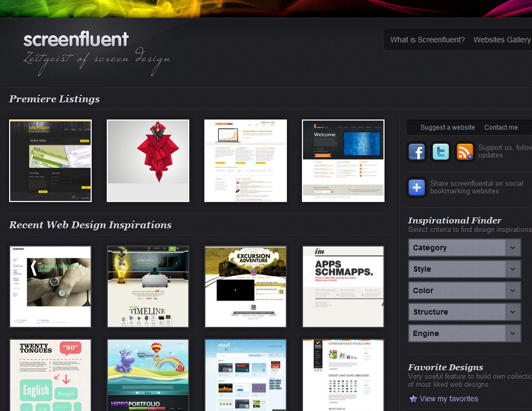
Task: Open the Welcome blue-screen site thumbnail
Action: pyautogui.click(x=343, y=161)
